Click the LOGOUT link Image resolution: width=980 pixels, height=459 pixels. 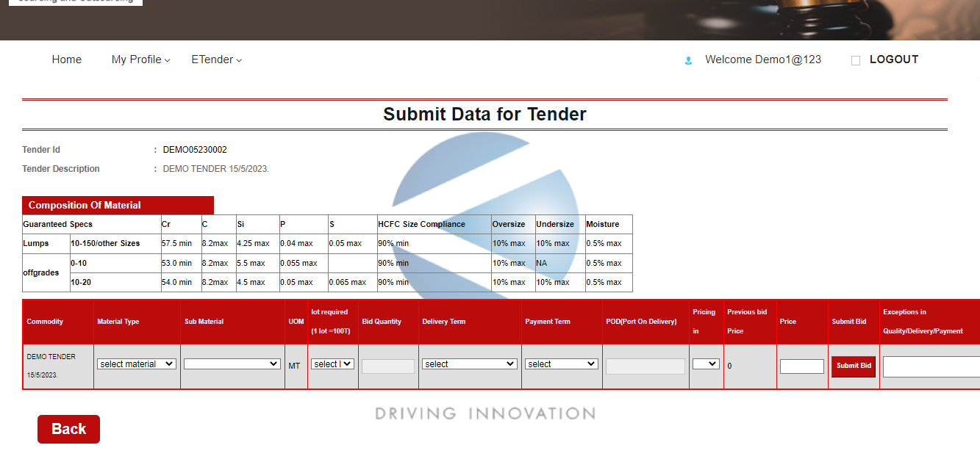tap(894, 59)
